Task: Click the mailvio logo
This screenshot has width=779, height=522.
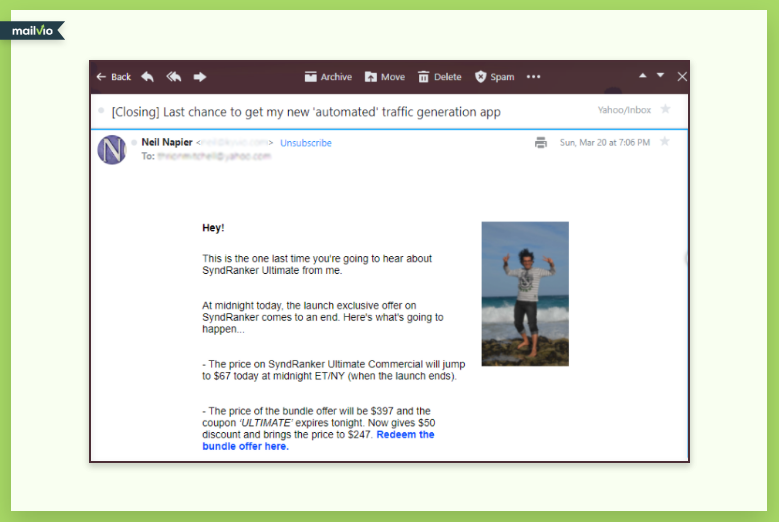Action: pyautogui.click(x=32, y=31)
